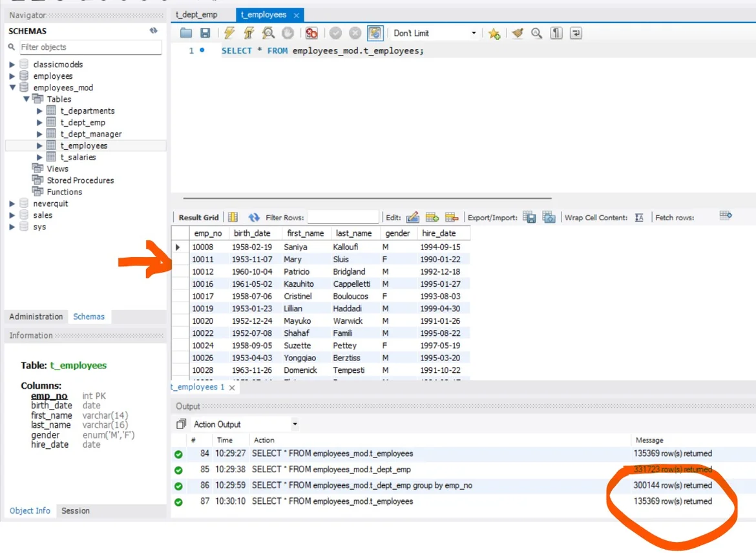This screenshot has width=756, height=553.
Task: Open the Administration tab in Navigator
Action: click(x=36, y=317)
